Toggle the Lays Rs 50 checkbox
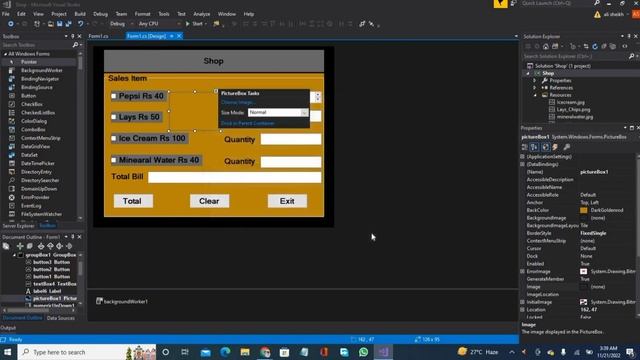The height and width of the screenshot is (360, 640). tap(114, 117)
